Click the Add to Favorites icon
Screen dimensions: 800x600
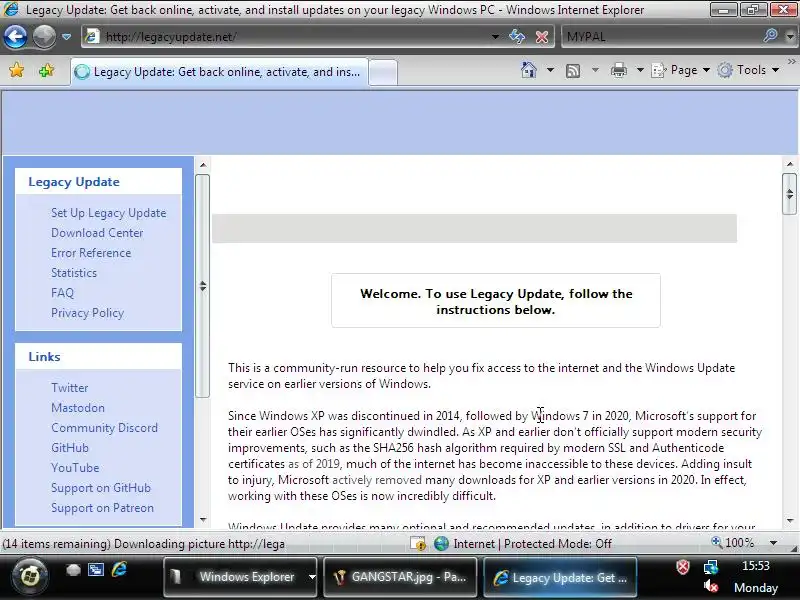pos(46,70)
